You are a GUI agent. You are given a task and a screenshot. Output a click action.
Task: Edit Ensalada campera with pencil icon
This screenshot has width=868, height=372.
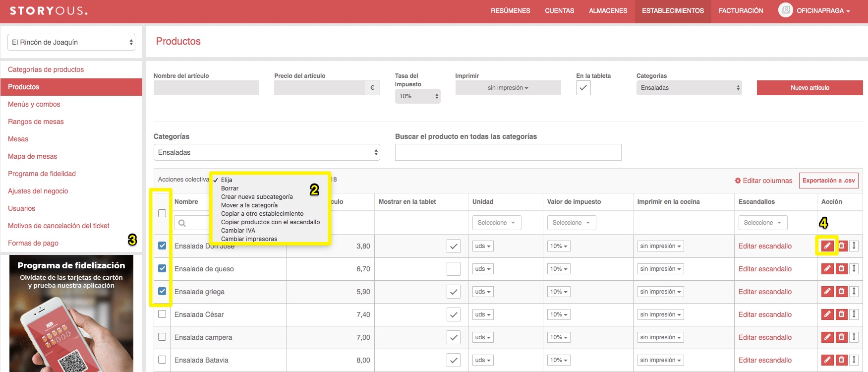pos(827,337)
